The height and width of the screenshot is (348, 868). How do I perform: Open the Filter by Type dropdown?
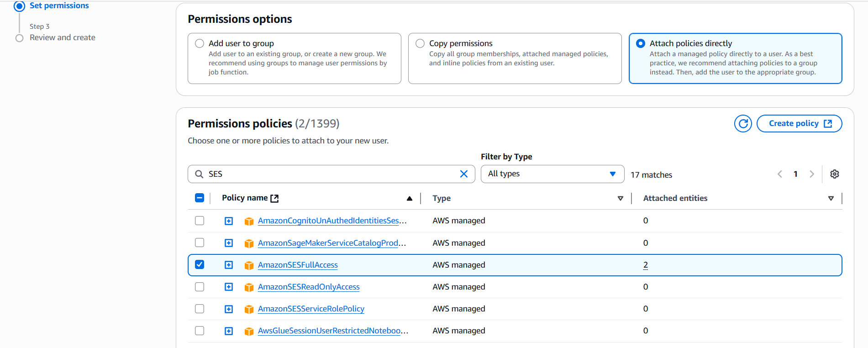(552, 174)
